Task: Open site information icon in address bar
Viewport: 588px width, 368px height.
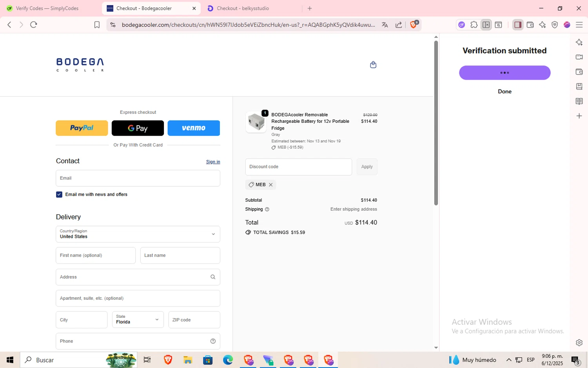Action: click(113, 25)
